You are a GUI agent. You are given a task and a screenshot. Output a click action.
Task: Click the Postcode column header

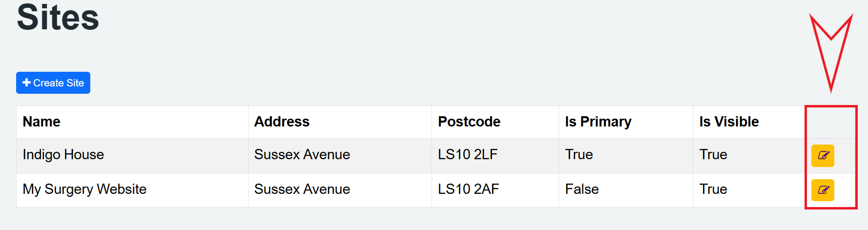point(469,122)
